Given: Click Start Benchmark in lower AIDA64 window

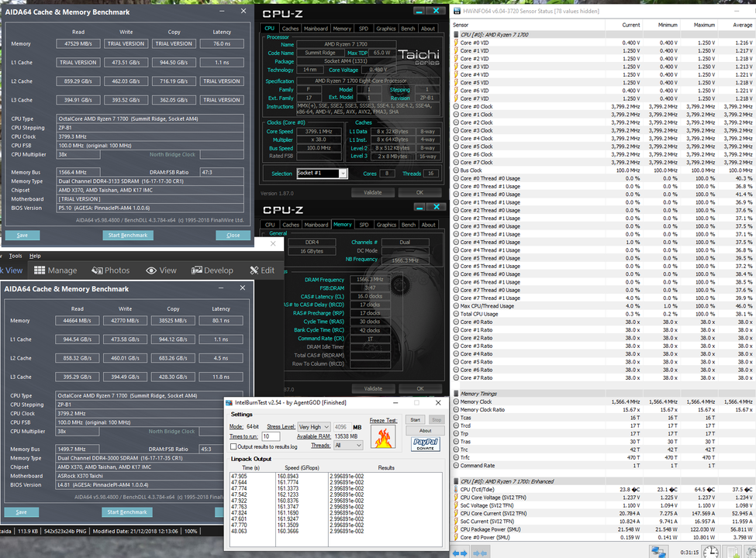Looking at the screenshot, I should point(127,512).
